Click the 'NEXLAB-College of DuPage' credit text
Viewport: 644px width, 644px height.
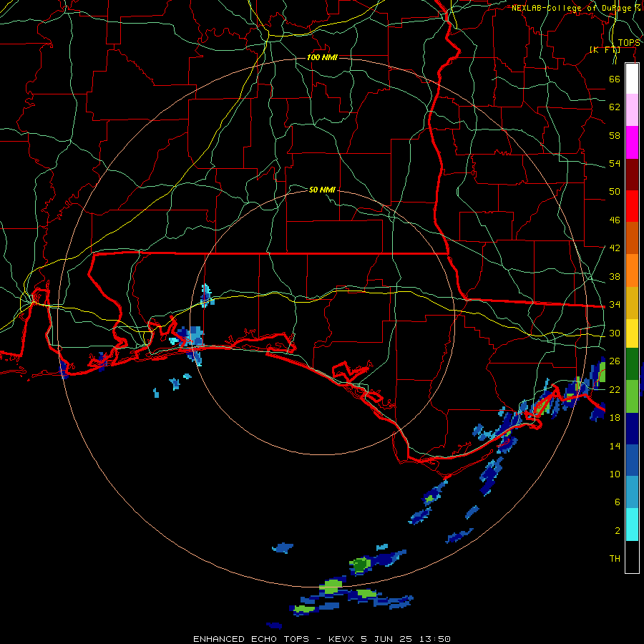point(571,8)
